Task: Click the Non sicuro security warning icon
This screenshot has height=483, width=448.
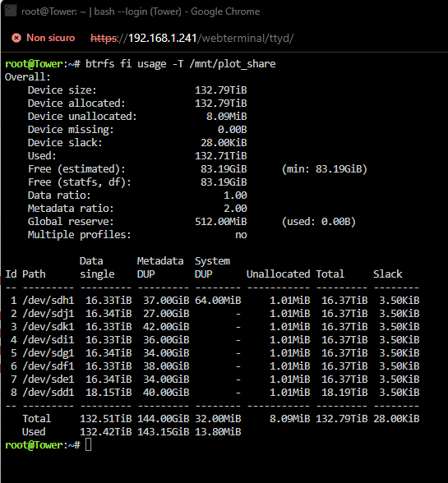Action: (16, 38)
